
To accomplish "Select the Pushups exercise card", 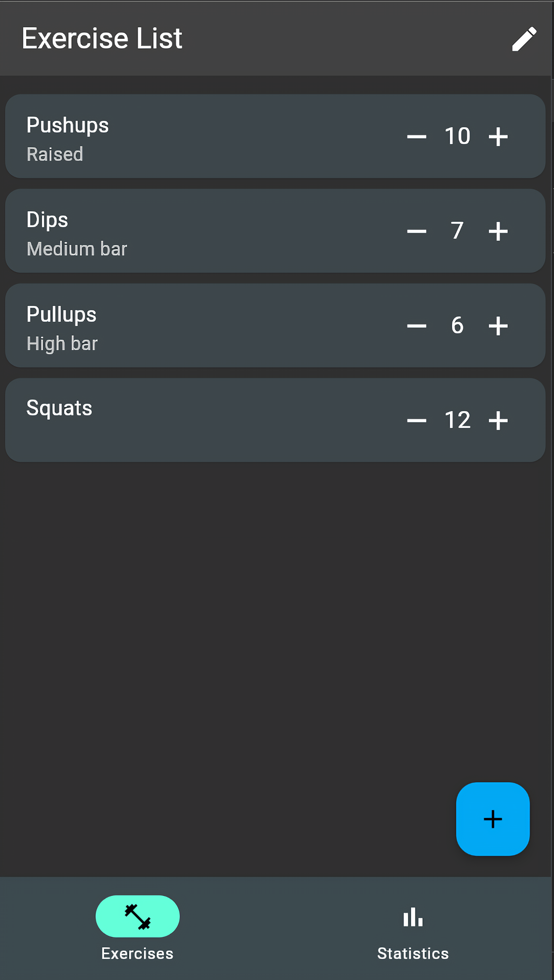I will [x=275, y=136].
